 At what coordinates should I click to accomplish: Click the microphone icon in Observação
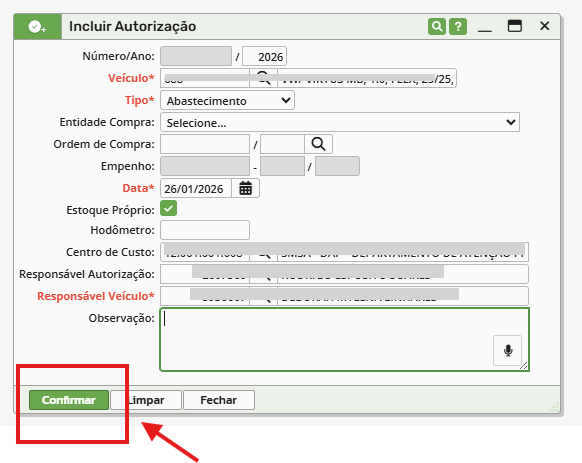pos(508,350)
